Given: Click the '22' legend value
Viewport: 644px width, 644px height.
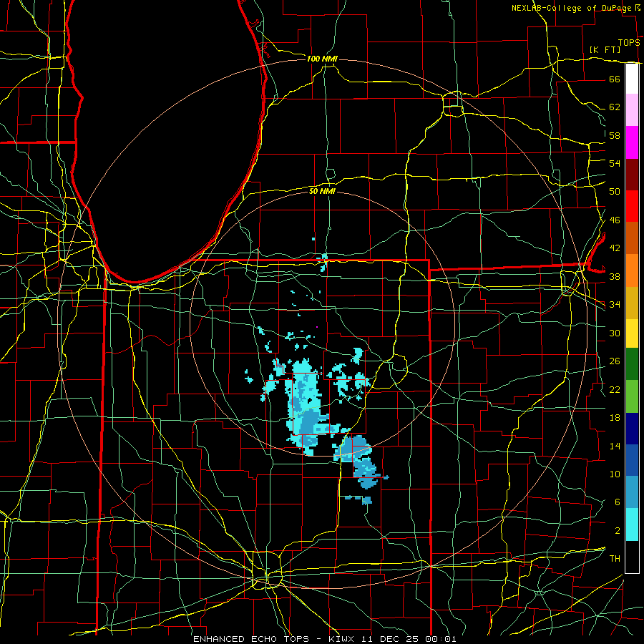Looking at the screenshot, I should [x=615, y=389].
